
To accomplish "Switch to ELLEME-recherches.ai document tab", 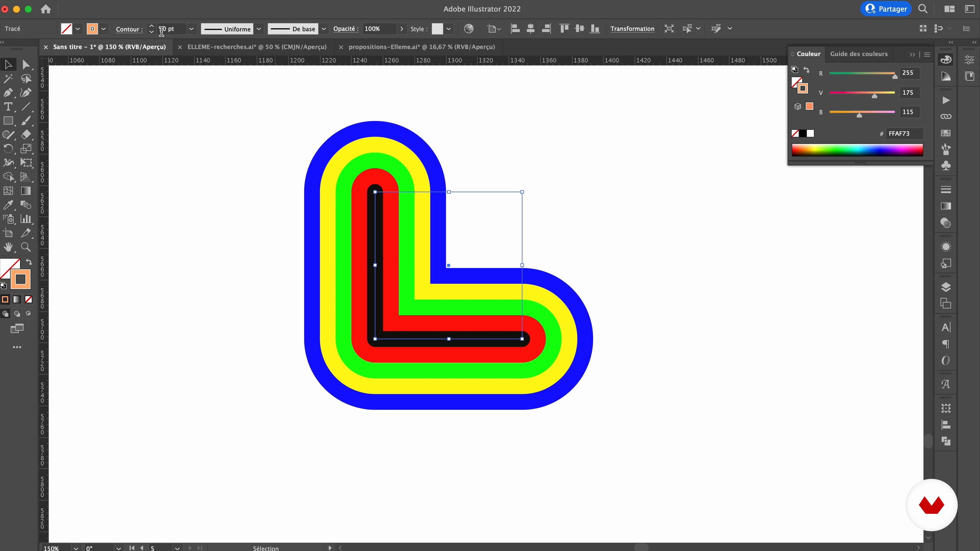I will coord(257,47).
